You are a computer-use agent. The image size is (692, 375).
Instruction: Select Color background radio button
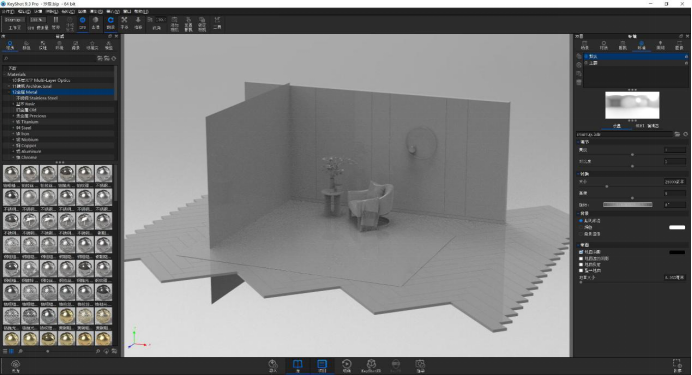[581, 227]
